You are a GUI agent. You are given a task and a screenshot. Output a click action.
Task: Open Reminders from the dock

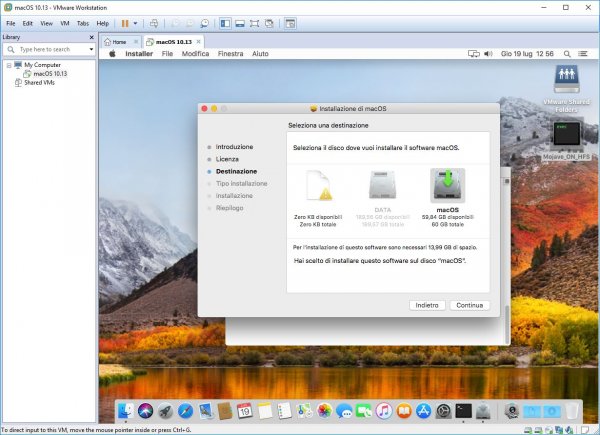(284, 411)
